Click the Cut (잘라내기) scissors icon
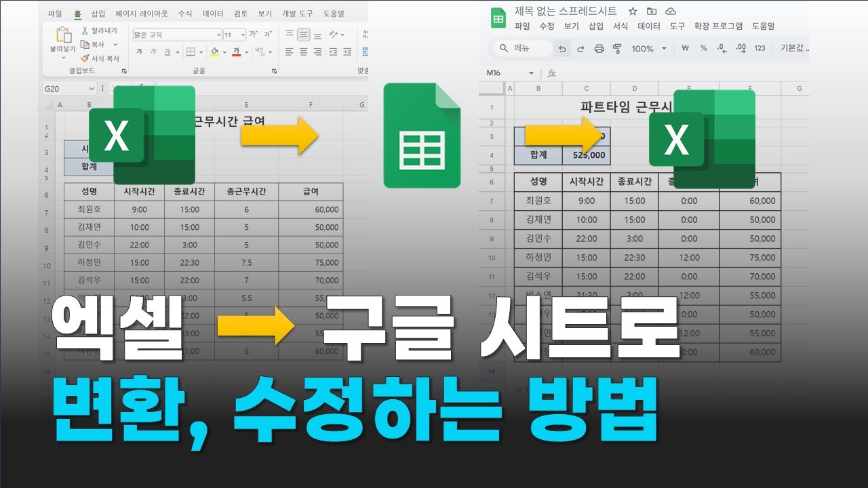The height and width of the screenshot is (488, 868). 85,31
